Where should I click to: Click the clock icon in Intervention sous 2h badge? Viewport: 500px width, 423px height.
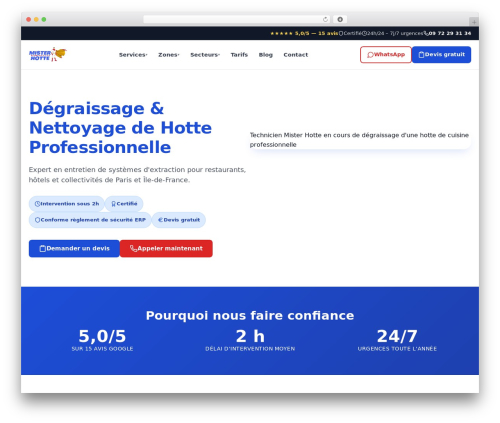pos(37,204)
